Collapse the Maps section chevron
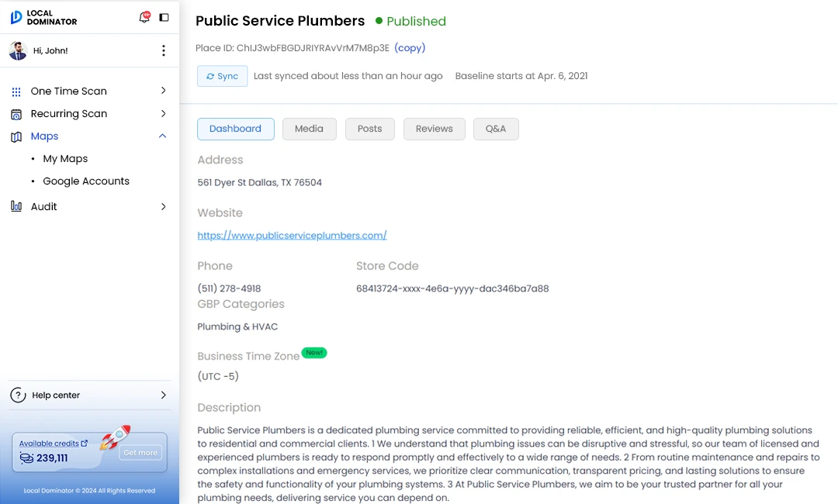Image resolution: width=838 pixels, height=504 pixels. 162,136
